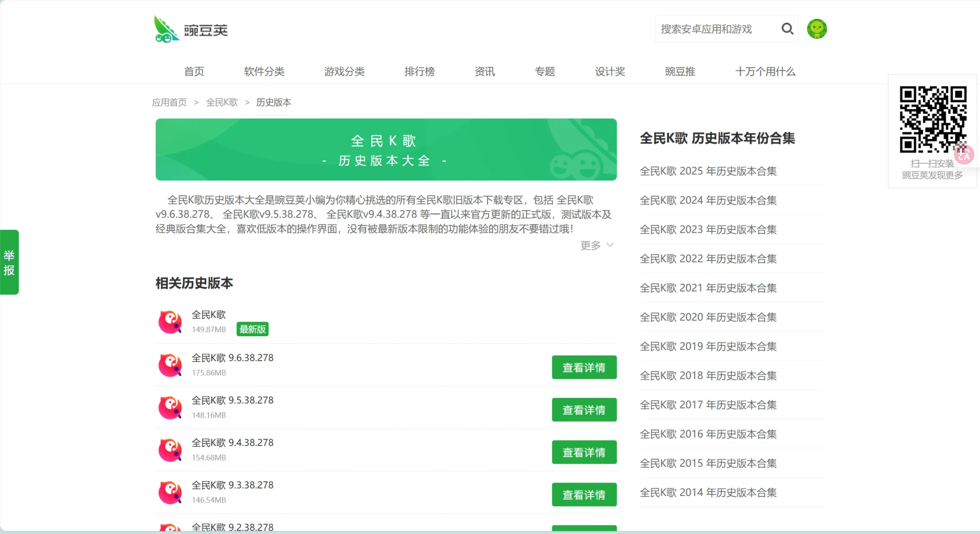Open the 排行榜 menu item
The image size is (980, 534).
[419, 72]
